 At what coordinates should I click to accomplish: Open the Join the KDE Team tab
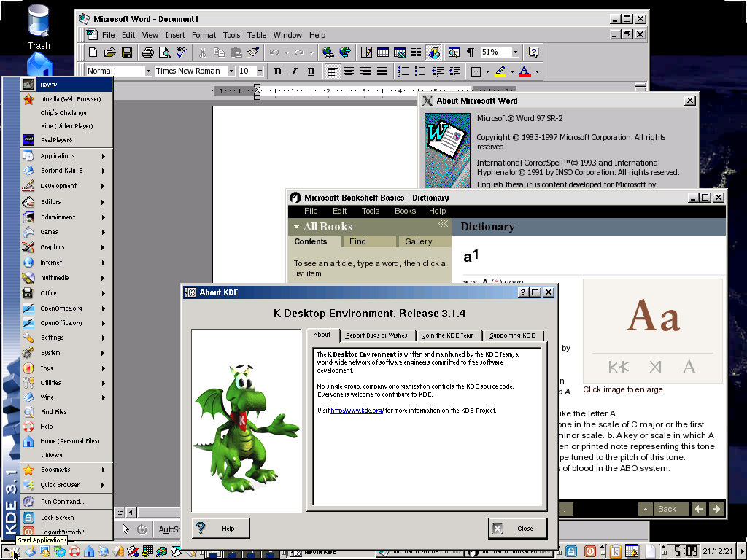[448, 335]
